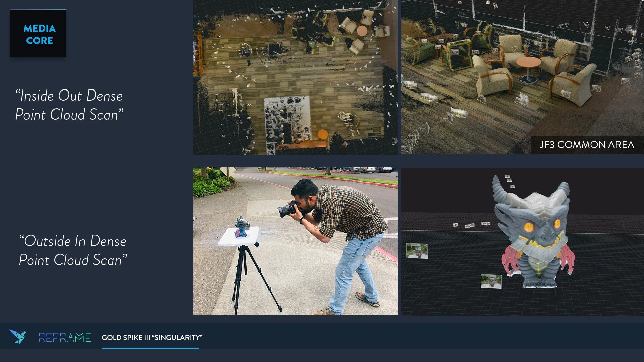Viewport: 644px width, 362px height.
Task: Select Gold Spike III "Singularity" tab
Action: pyautogui.click(x=152, y=338)
